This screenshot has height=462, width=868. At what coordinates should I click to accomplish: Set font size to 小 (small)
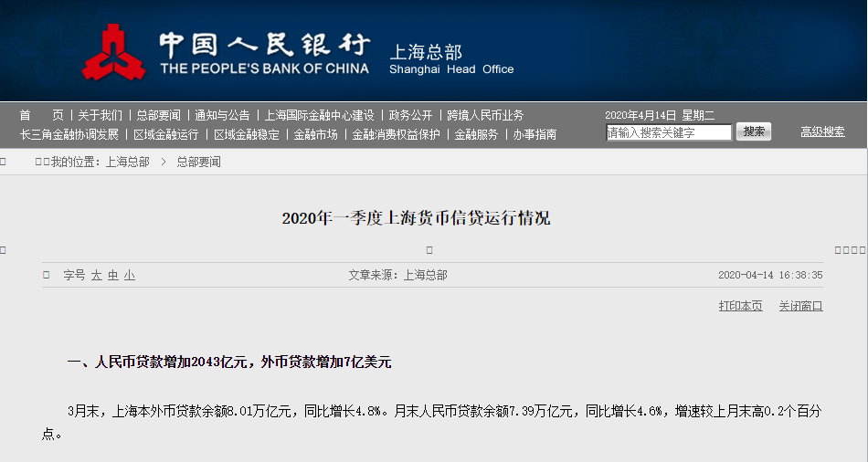pyautogui.click(x=130, y=276)
